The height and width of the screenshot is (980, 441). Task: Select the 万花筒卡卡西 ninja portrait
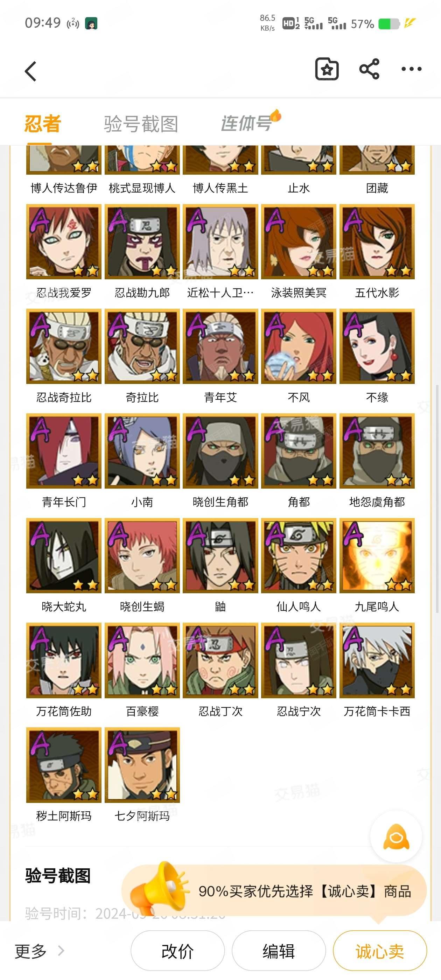pos(377,660)
